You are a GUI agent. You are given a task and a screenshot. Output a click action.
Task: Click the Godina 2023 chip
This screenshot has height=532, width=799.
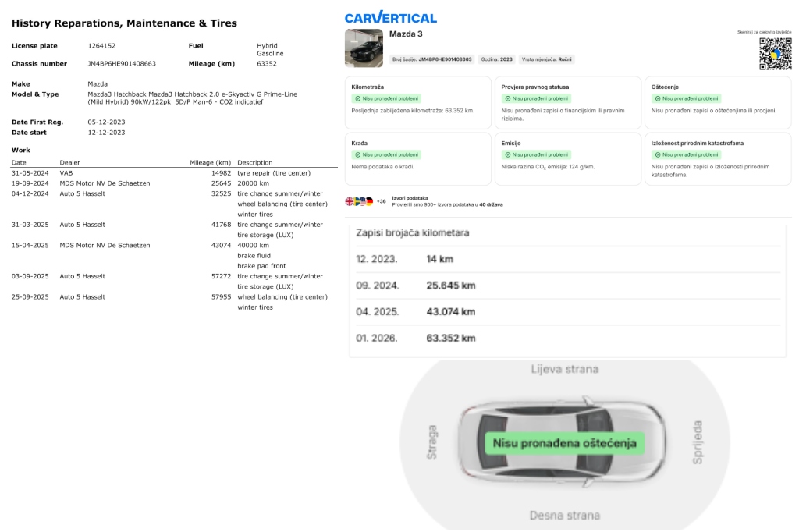tap(495, 59)
